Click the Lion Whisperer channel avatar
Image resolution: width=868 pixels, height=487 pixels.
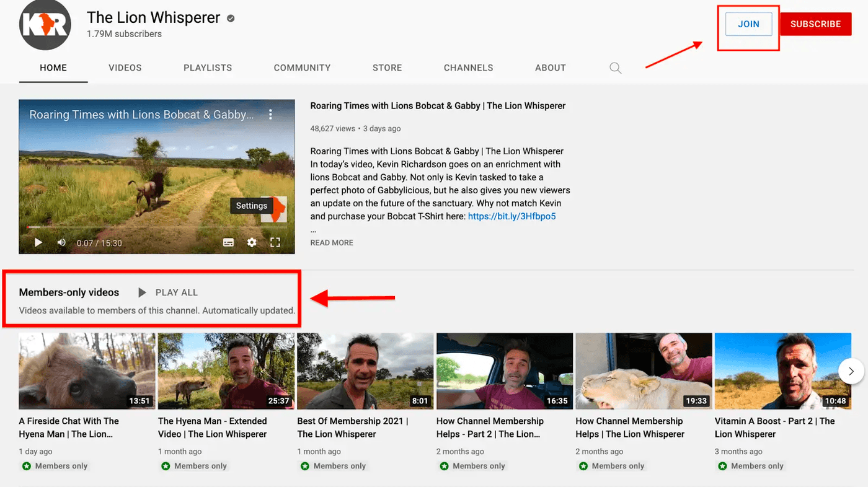click(x=45, y=26)
